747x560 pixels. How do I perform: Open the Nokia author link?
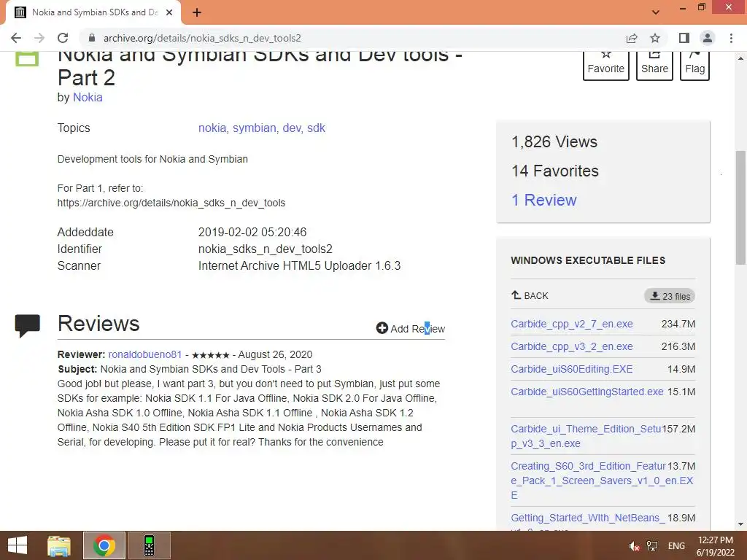point(88,97)
